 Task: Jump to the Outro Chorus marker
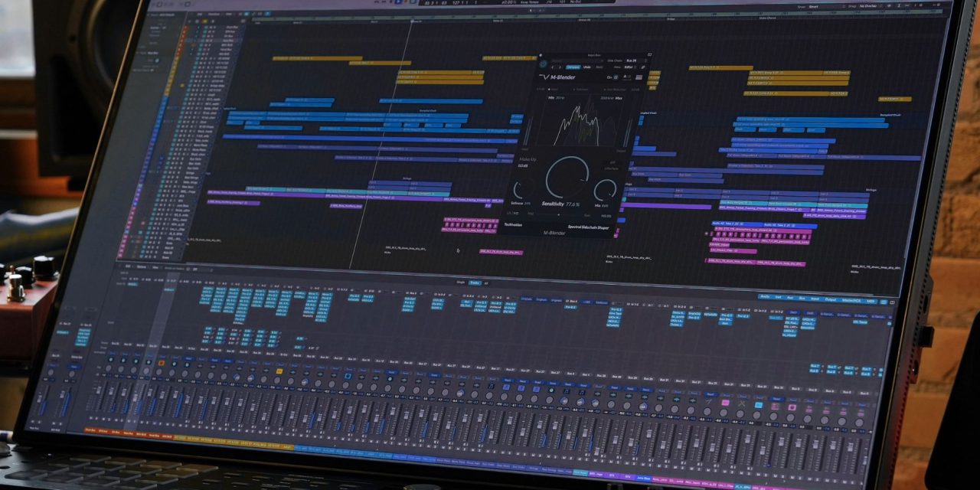pos(768,18)
